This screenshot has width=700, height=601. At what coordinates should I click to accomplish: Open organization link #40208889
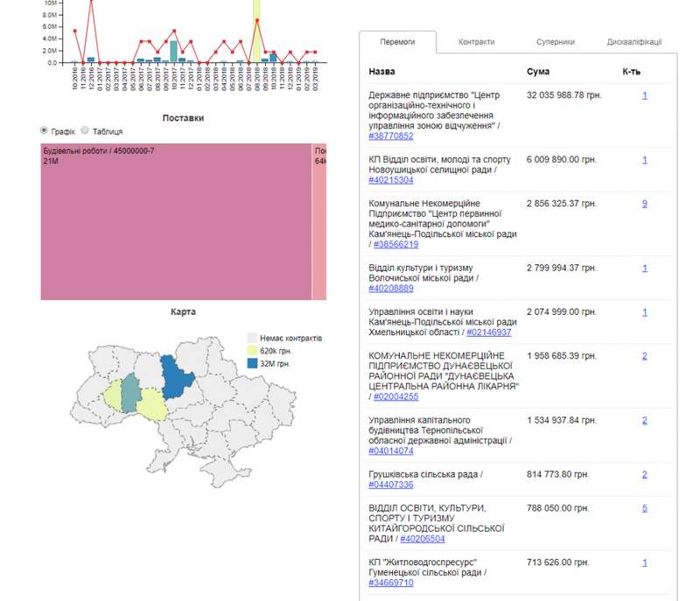[x=394, y=288]
